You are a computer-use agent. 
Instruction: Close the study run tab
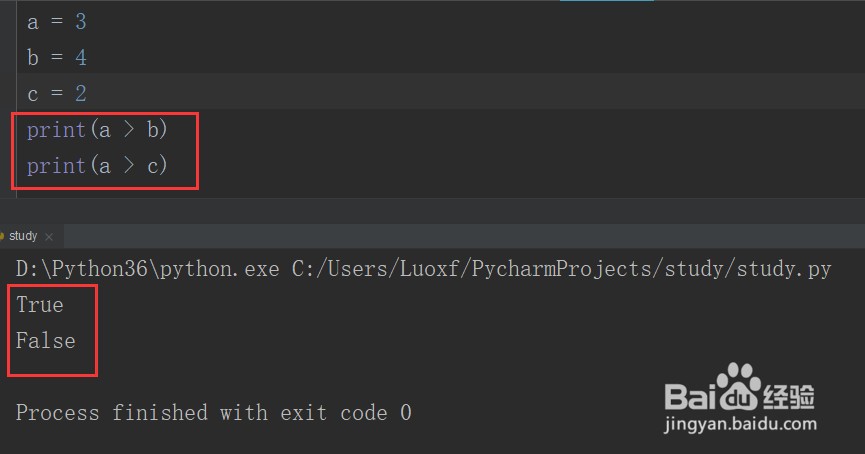(49, 237)
